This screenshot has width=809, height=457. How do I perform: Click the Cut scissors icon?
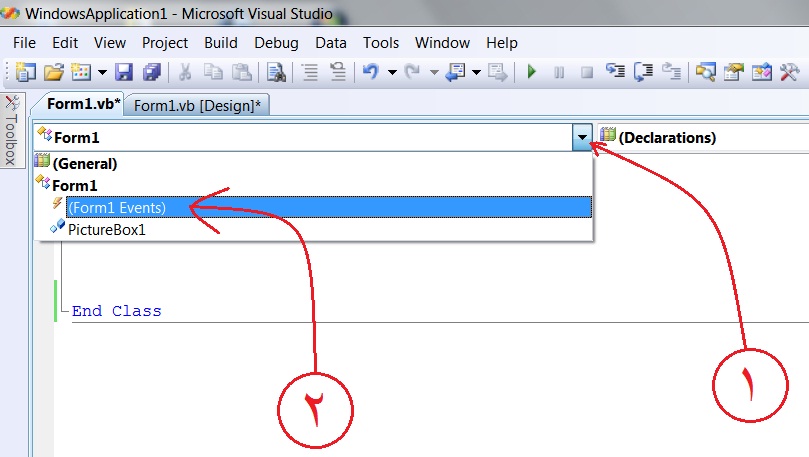[x=185, y=72]
